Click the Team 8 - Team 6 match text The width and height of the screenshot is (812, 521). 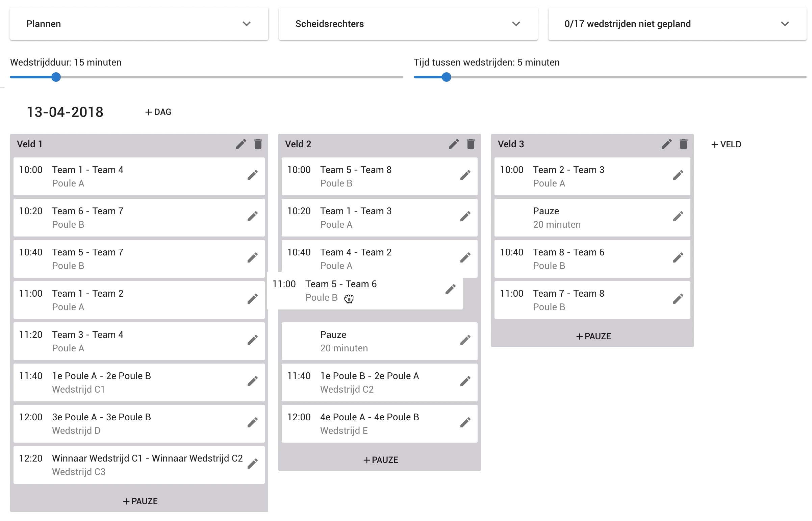568,252
